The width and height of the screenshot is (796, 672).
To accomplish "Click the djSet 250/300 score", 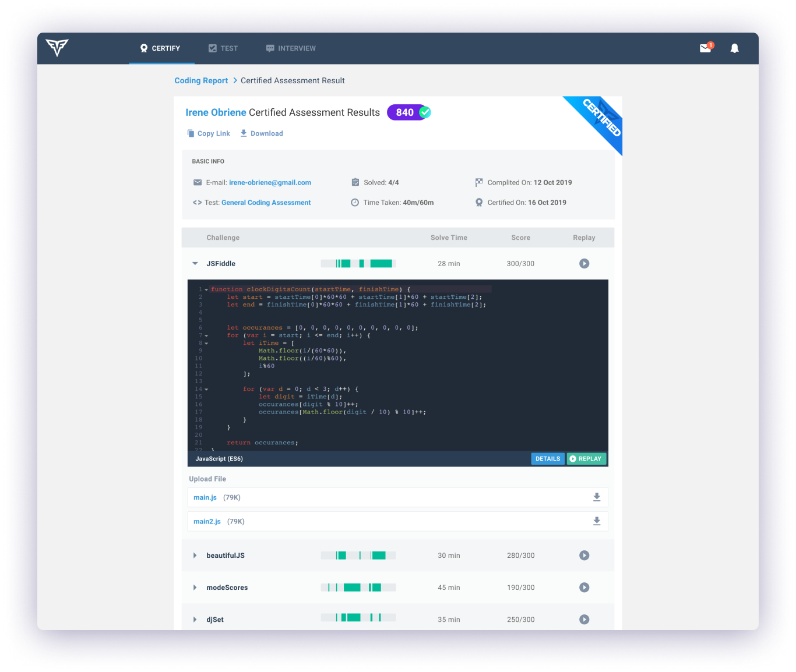I will click(x=520, y=620).
